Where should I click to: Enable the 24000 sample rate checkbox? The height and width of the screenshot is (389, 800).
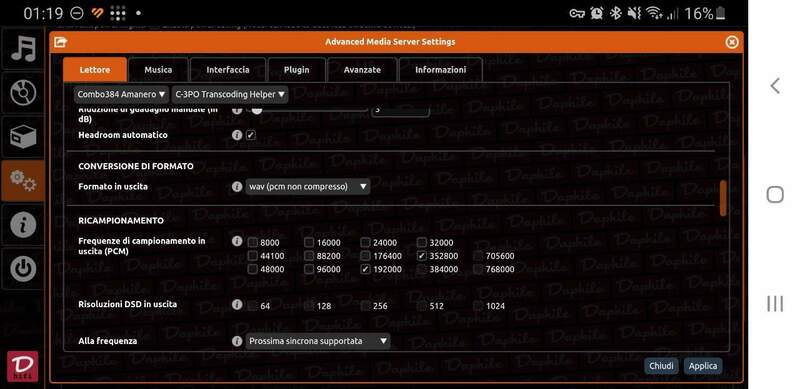[365, 242]
